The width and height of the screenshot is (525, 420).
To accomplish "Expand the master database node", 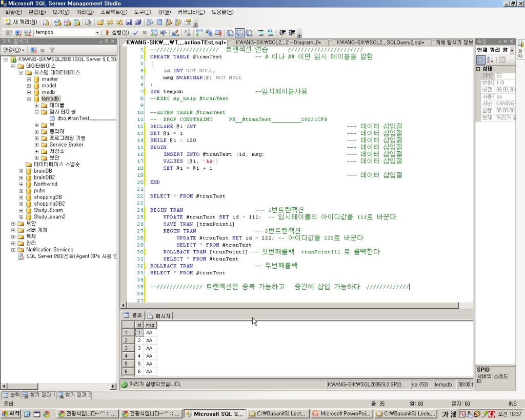I will pos(29,79).
